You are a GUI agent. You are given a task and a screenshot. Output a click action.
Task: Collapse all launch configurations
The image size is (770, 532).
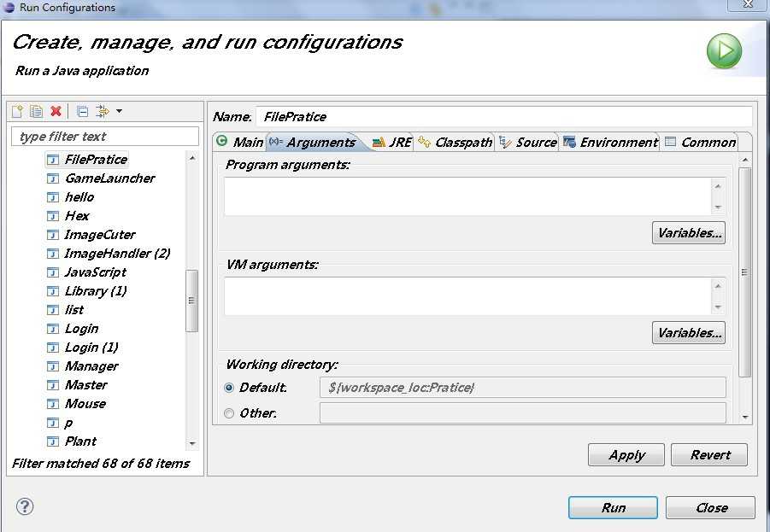coord(82,111)
